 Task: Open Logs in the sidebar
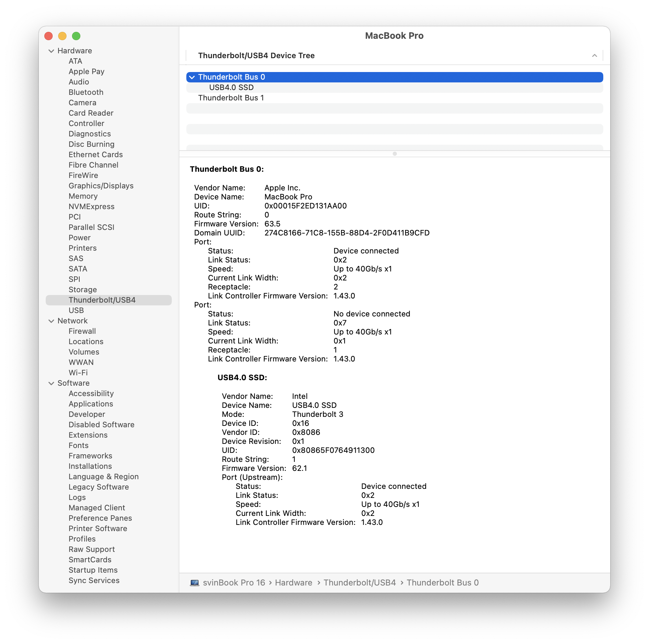[x=77, y=498]
